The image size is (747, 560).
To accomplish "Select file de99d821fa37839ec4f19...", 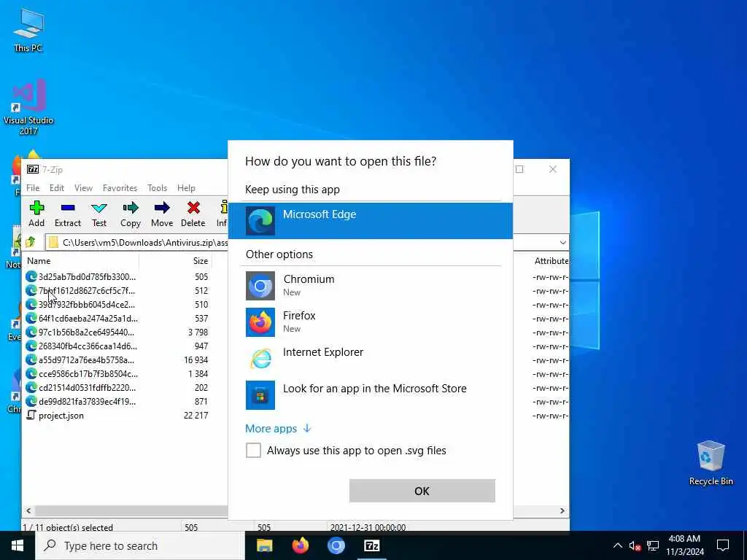I will point(88,401).
